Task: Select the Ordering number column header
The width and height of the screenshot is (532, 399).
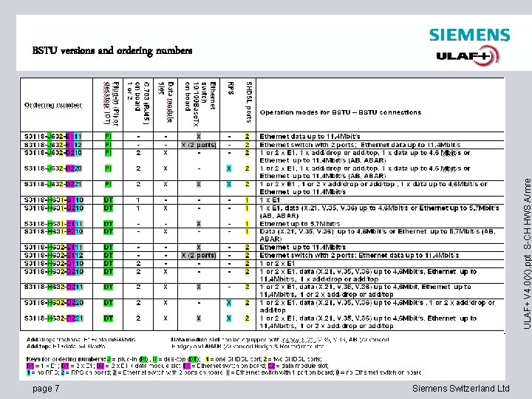Action: click(x=53, y=105)
